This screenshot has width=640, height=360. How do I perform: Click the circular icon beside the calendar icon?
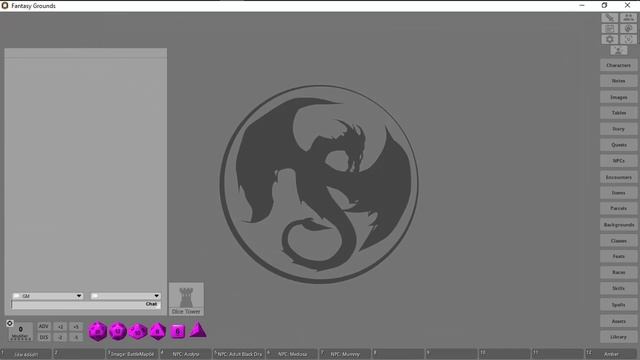tap(628, 28)
